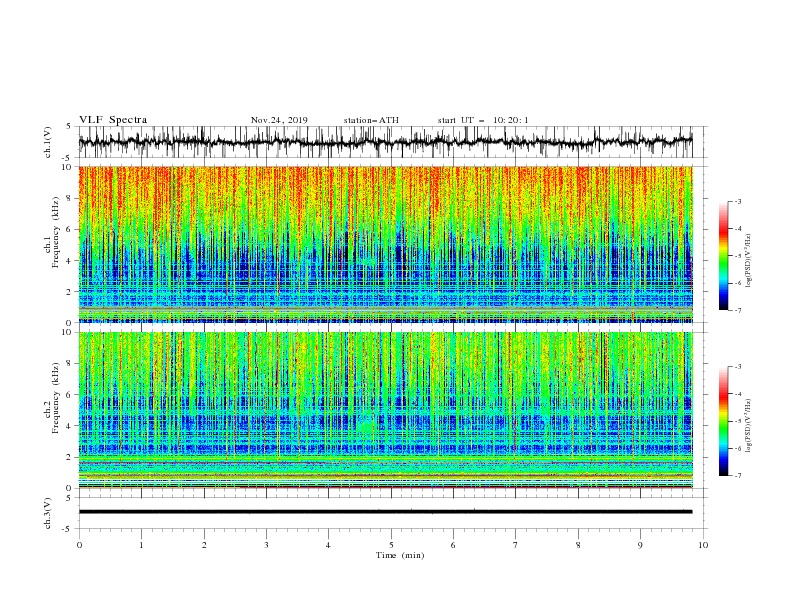Click the "10" tick on the time axis
The width and height of the screenshot is (792, 612).
[703, 545]
